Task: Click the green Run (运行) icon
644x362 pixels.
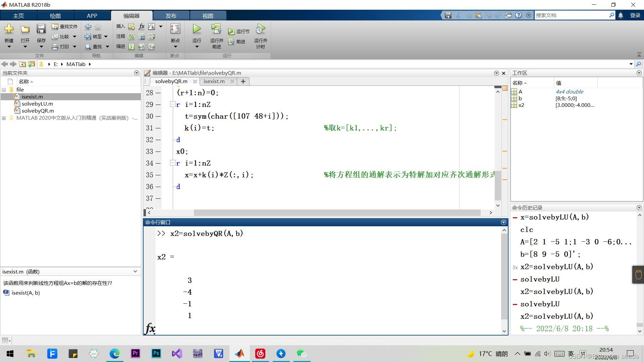Action: coord(197,29)
